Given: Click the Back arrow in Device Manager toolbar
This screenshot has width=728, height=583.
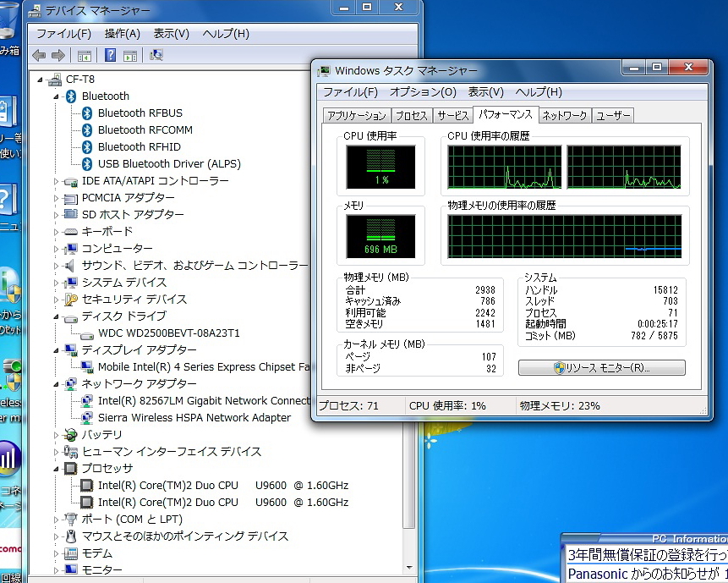Looking at the screenshot, I should [x=39, y=56].
